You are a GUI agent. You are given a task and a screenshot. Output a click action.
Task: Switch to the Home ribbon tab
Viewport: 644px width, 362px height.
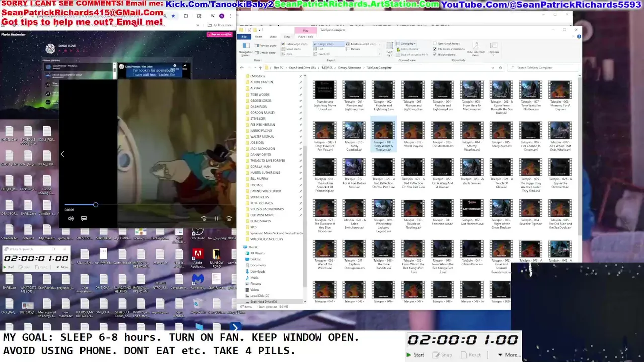coord(258,37)
